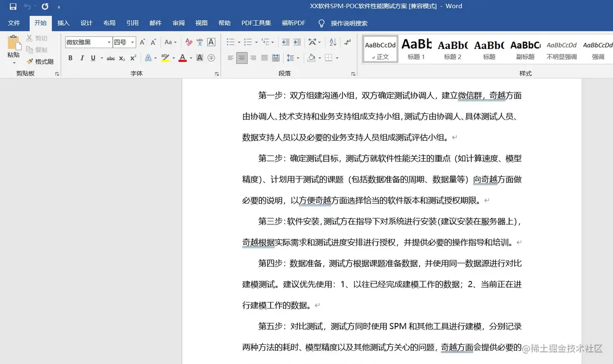Increase font size with the grow font icon
Screen dimensions: 613x364
143,42
